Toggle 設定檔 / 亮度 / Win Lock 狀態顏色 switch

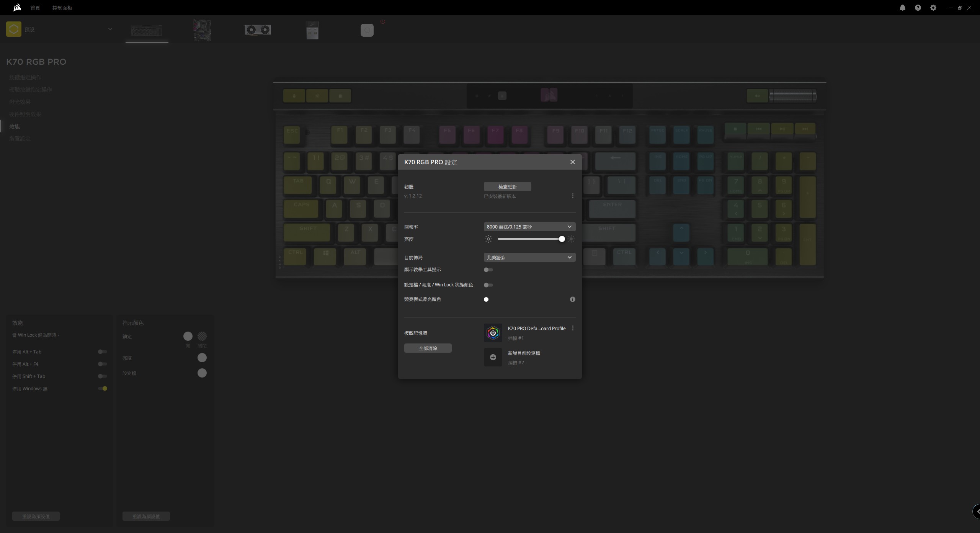(x=488, y=285)
